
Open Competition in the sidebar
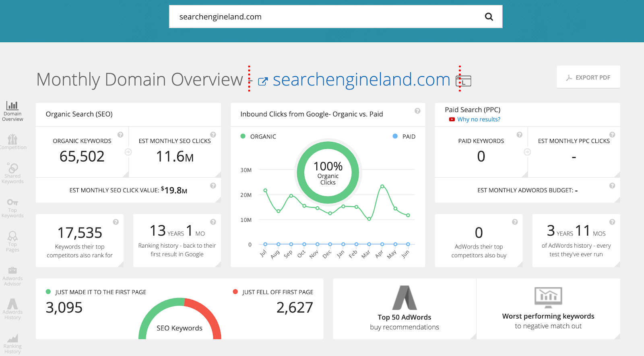point(13,142)
